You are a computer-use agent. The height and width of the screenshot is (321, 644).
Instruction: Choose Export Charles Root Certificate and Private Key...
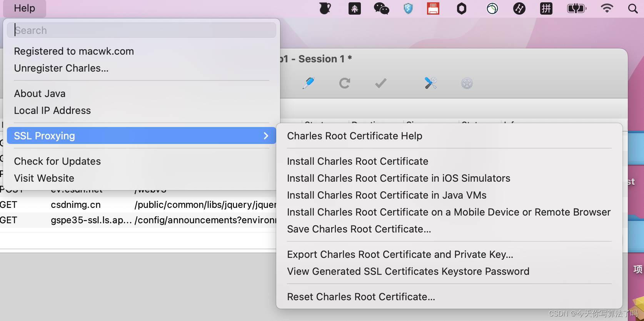[449, 254]
